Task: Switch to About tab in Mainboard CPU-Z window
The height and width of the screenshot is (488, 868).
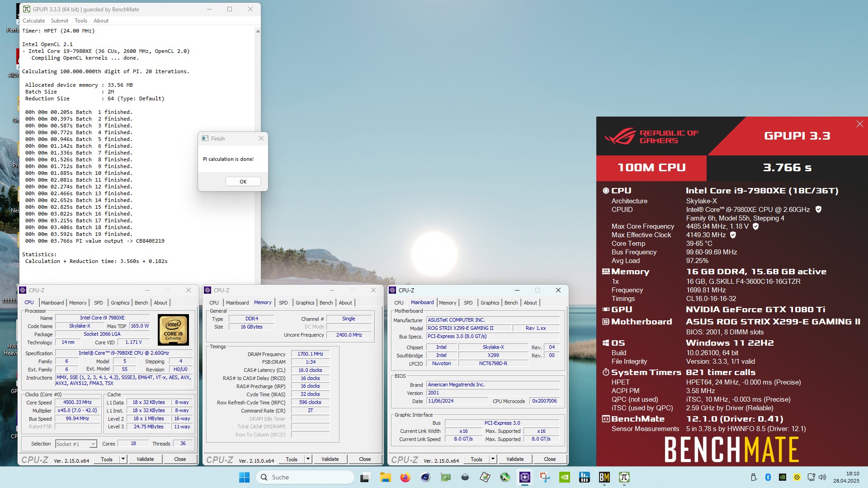Action: pyautogui.click(x=530, y=303)
